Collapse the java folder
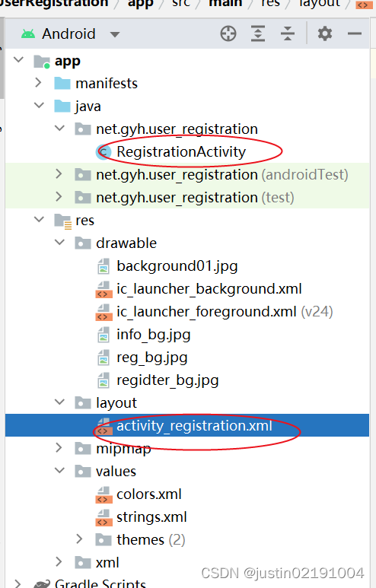Viewport: 376px width, 588px height. click(x=39, y=106)
